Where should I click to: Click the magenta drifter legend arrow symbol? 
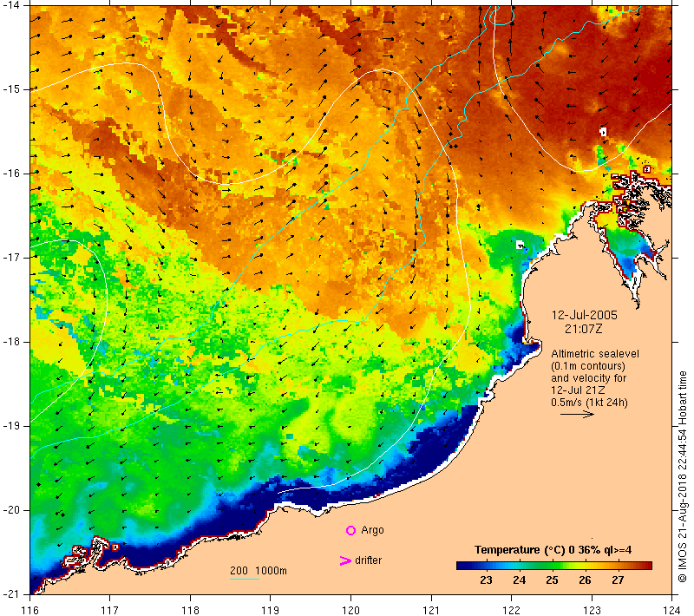[x=344, y=560]
